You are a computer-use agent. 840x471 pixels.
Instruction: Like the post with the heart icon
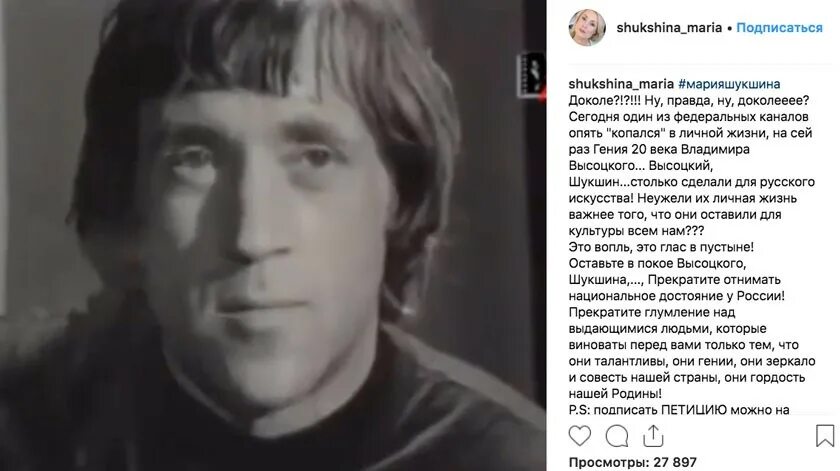[x=580, y=436]
